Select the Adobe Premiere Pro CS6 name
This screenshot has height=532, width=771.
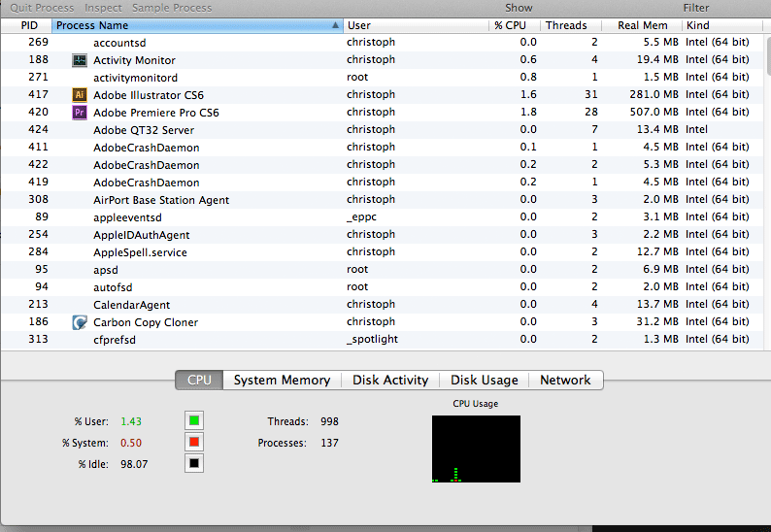156,113
